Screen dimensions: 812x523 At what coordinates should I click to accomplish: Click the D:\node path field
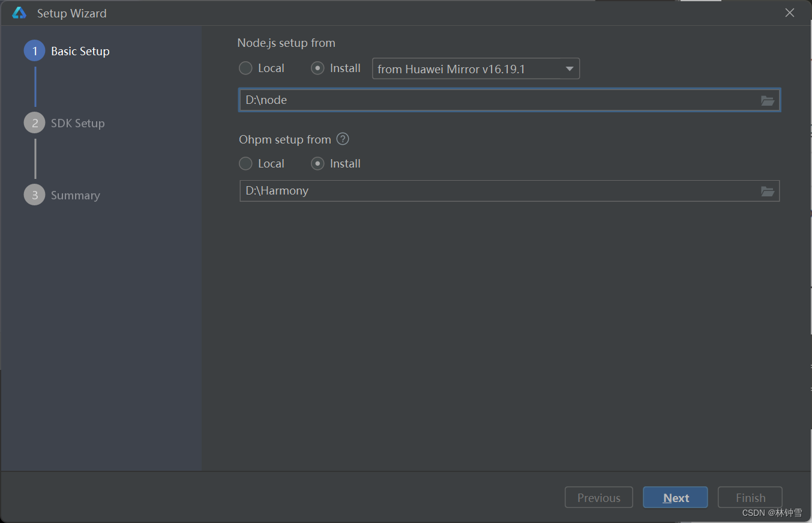510,100
